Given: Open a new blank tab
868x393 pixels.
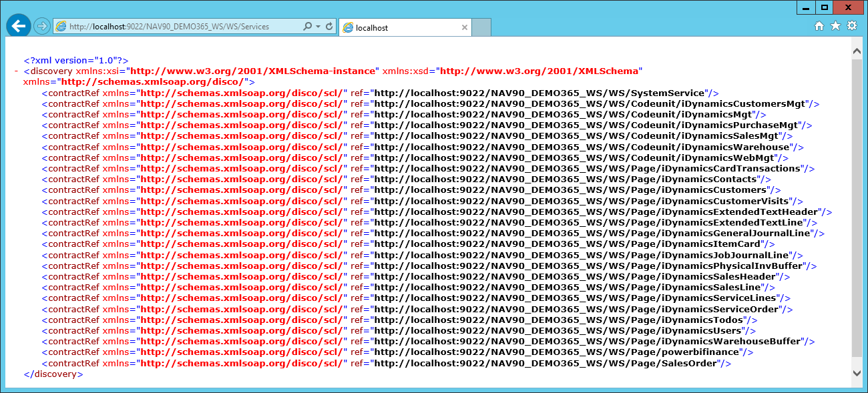Looking at the screenshot, I should pyautogui.click(x=482, y=27).
